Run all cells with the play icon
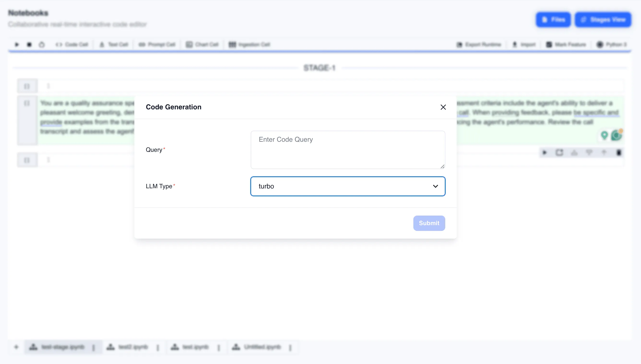 (x=17, y=45)
